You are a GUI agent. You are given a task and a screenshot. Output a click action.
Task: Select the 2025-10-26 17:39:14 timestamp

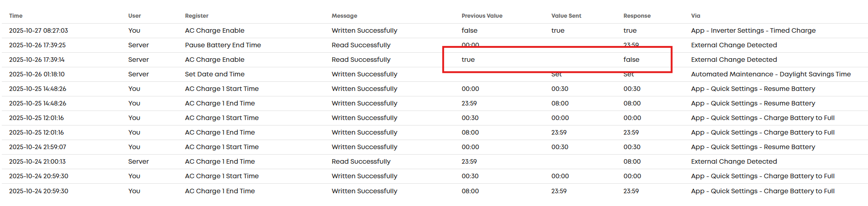37,60
